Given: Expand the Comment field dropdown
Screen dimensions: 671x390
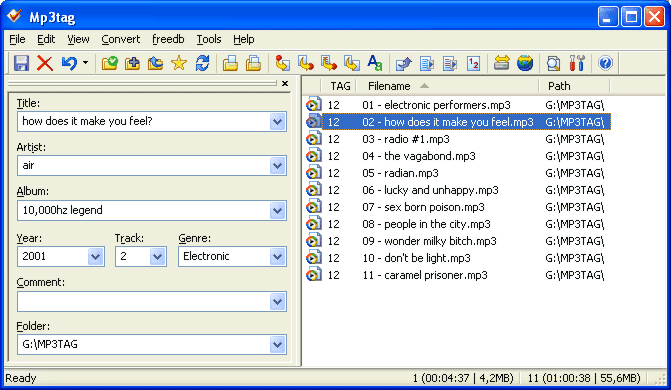Looking at the screenshot, I should tap(277, 302).
